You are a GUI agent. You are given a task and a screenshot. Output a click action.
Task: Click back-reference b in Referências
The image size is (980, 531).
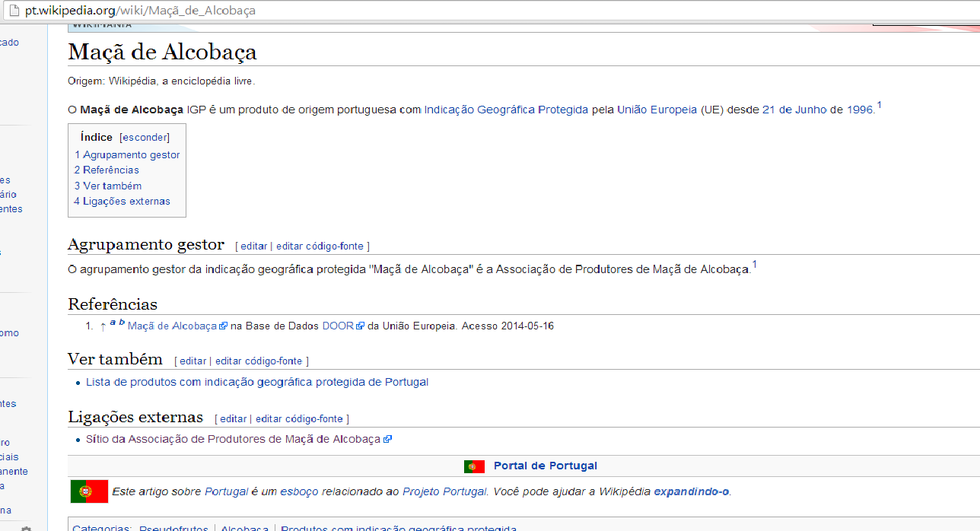122,323
